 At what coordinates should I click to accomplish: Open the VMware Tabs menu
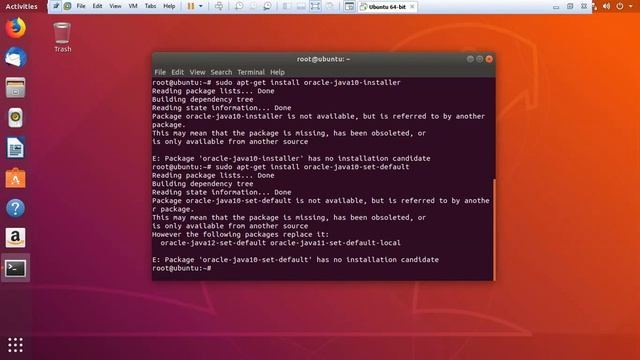coord(150,6)
